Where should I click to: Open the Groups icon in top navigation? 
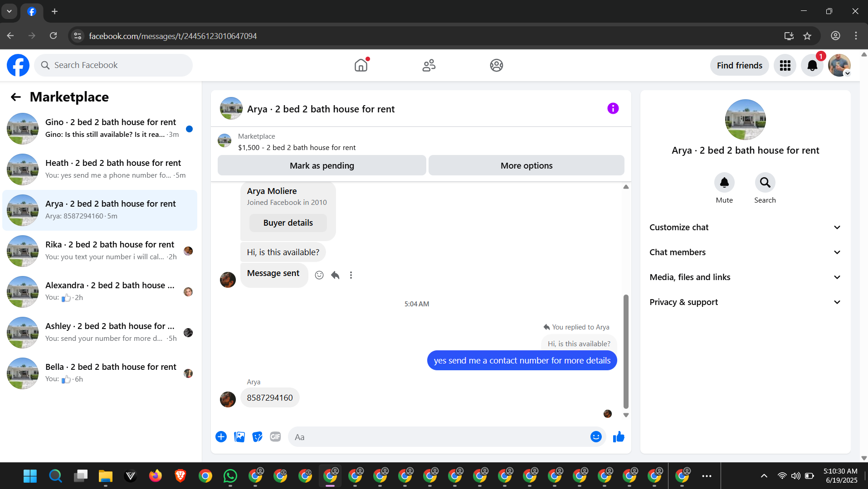pyautogui.click(x=497, y=65)
